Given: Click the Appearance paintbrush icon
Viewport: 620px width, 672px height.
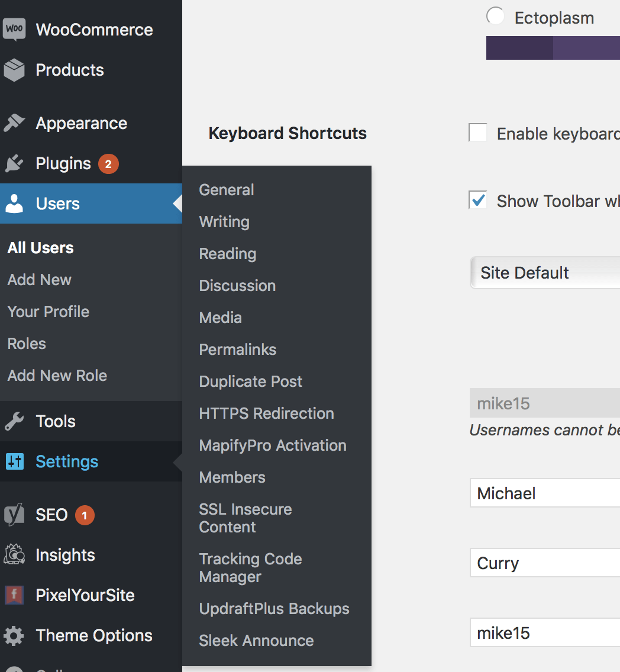Looking at the screenshot, I should tap(14, 123).
